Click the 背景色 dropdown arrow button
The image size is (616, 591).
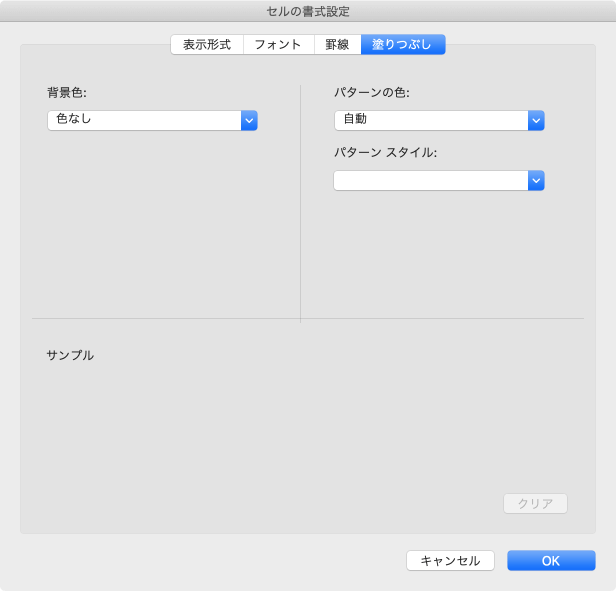click(x=249, y=121)
